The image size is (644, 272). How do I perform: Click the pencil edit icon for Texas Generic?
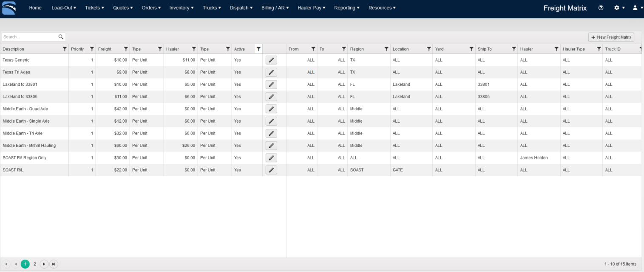click(271, 60)
